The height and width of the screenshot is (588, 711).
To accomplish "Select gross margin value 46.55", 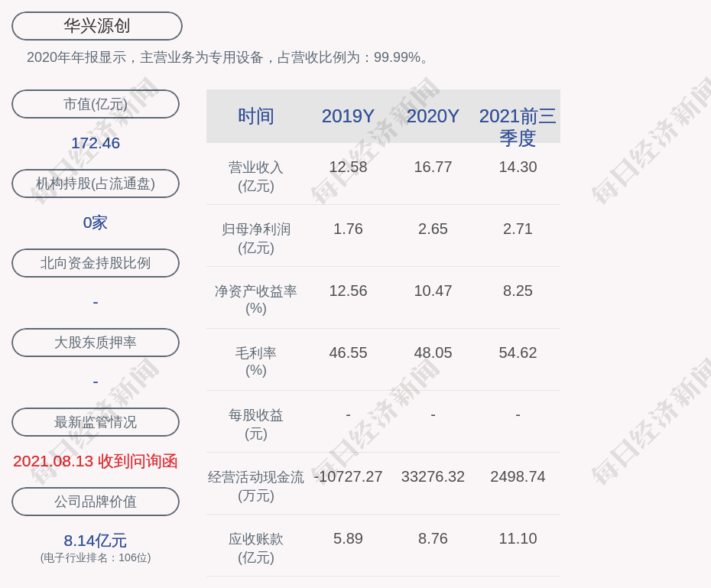I will tap(349, 352).
